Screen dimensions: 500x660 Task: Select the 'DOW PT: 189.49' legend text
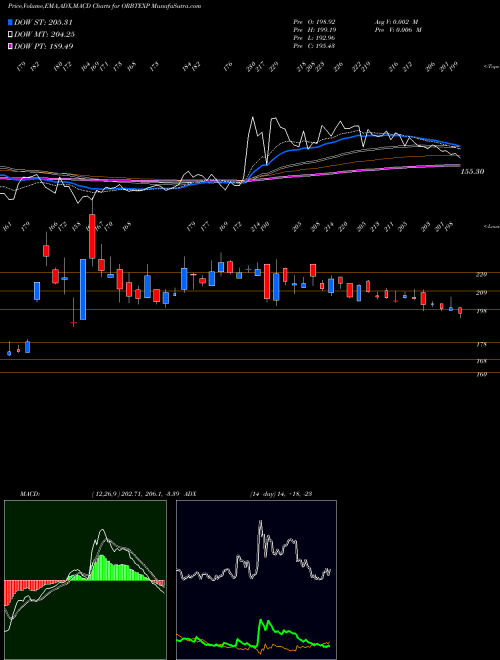44,46
